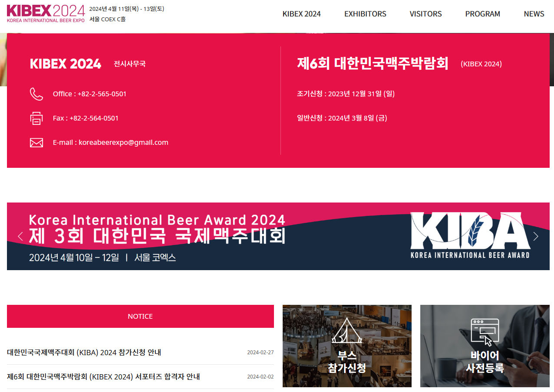Click the header date 2024년 4월 11일(목) - 13일(토)
This screenshot has width=554, height=392.
127,9
